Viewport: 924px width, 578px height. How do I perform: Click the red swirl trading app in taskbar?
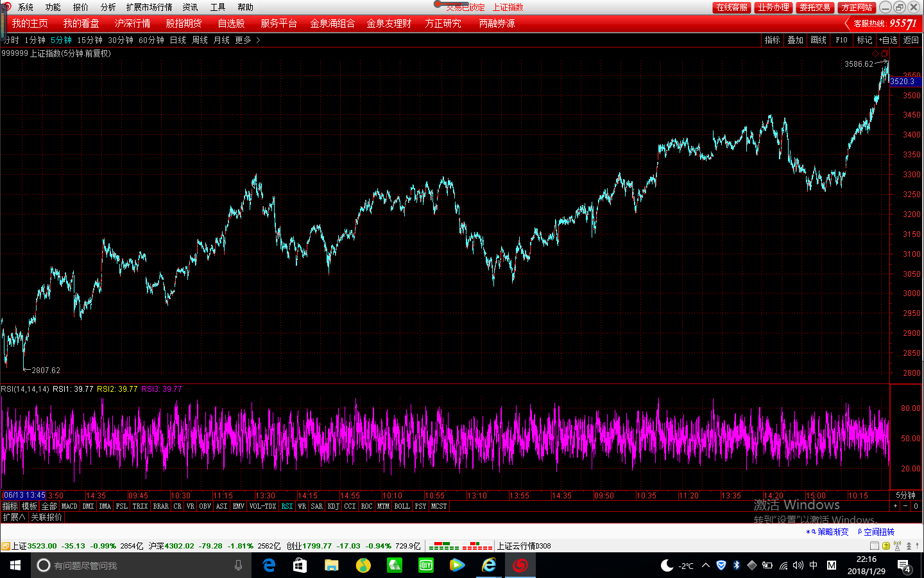click(520, 565)
